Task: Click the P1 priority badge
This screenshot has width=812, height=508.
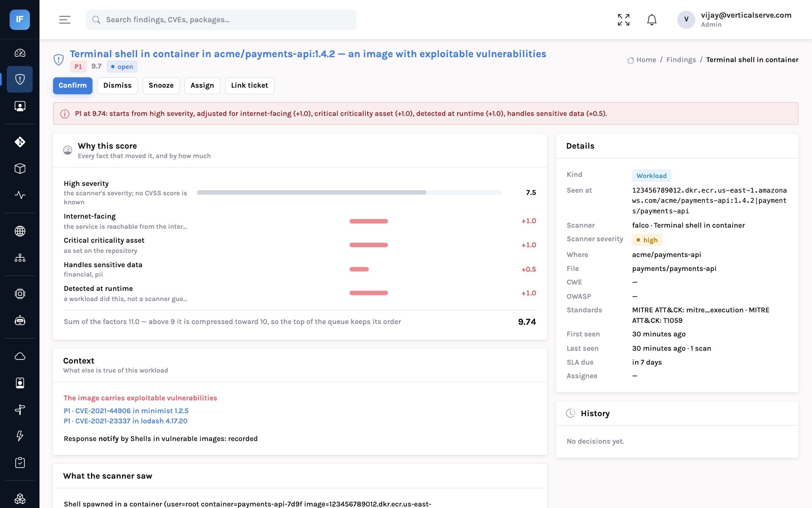Action: pos(78,67)
